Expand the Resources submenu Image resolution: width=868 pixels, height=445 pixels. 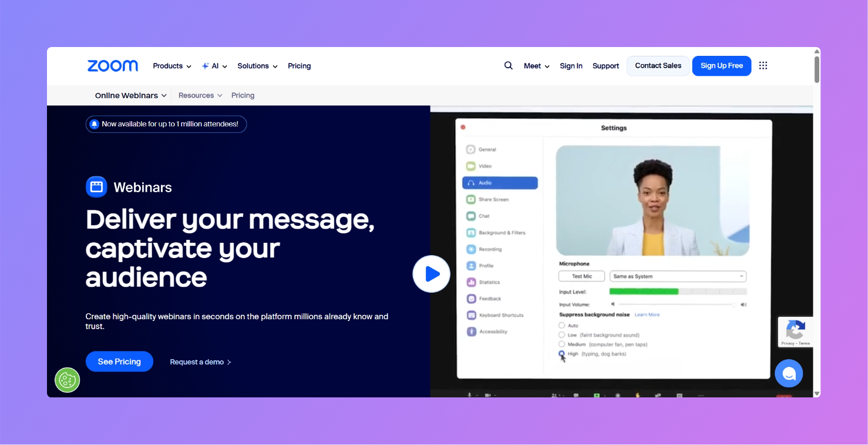200,95
